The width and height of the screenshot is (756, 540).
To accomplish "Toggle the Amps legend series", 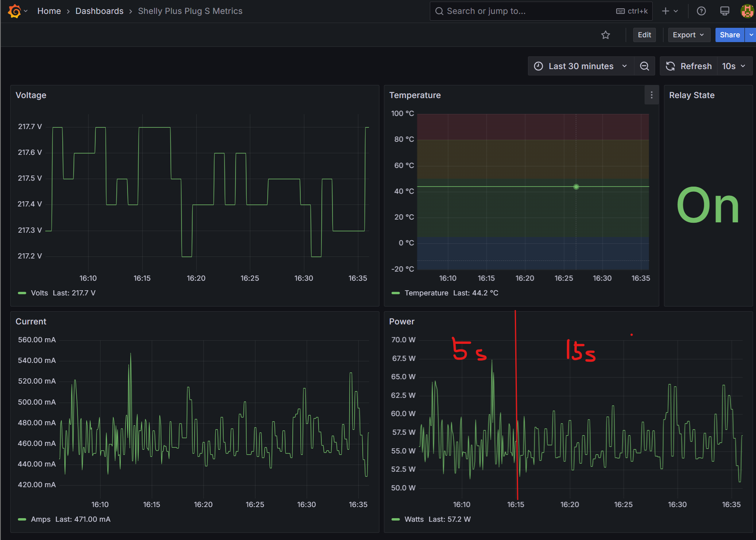I will point(41,519).
